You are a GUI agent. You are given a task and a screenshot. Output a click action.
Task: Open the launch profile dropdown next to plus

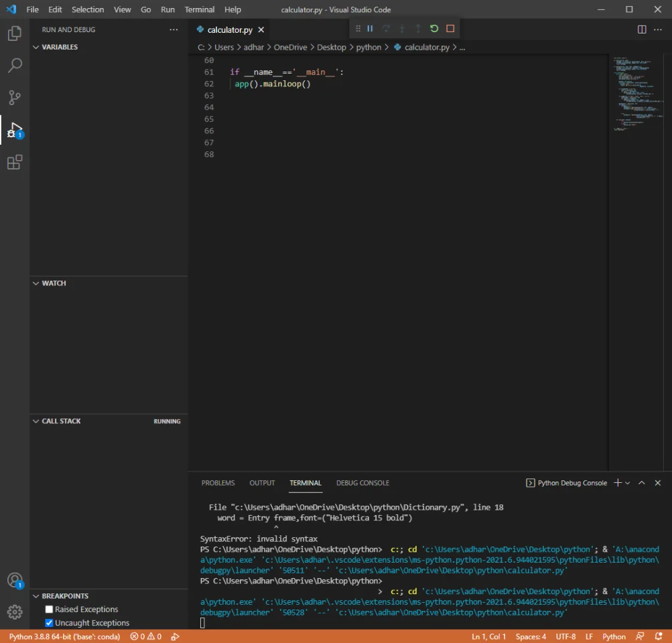click(x=627, y=483)
